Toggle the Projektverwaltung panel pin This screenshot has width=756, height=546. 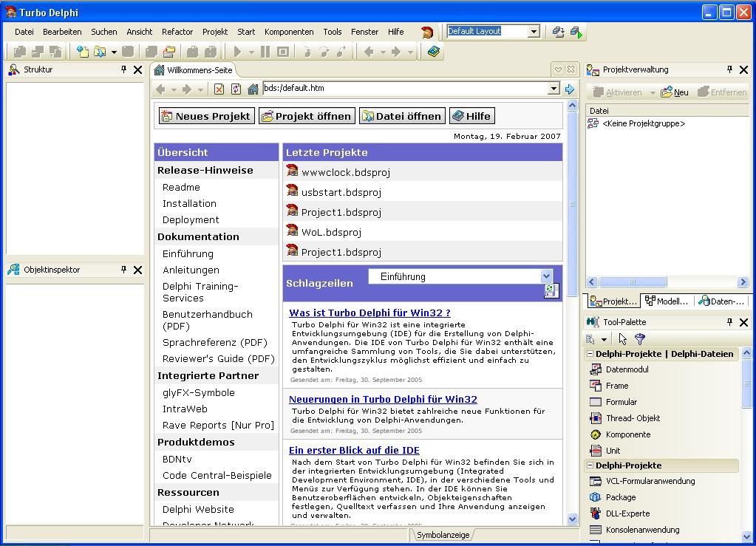pos(729,69)
